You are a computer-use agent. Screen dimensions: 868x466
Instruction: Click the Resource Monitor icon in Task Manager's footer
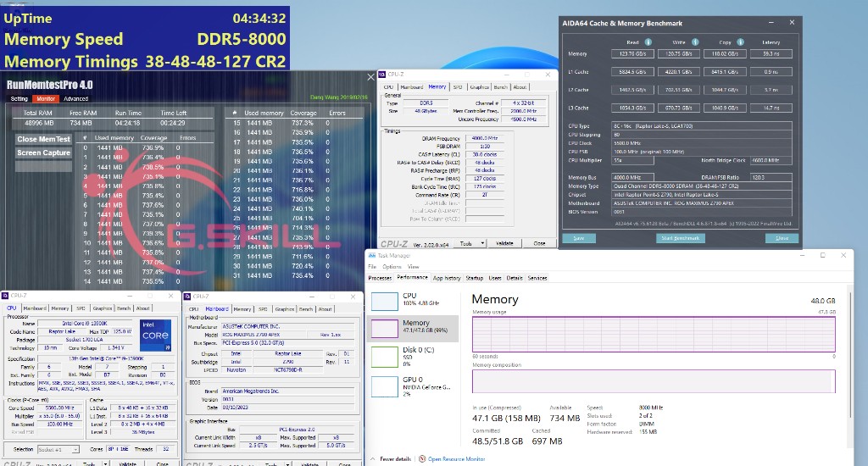(x=422, y=459)
